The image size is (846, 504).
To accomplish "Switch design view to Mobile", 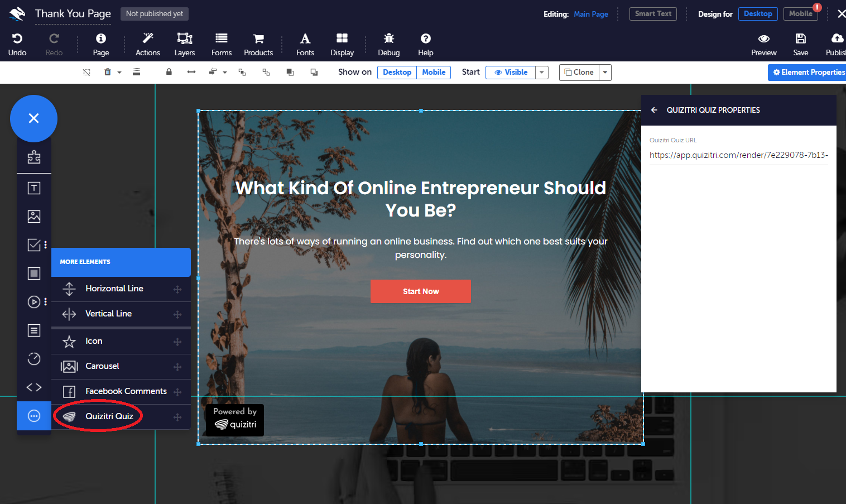I will 800,14.
